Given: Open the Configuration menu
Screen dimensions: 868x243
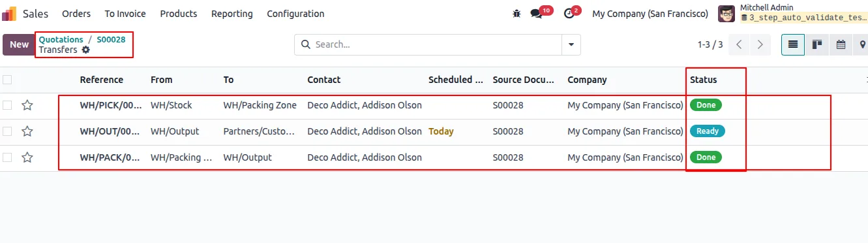Looking at the screenshot, I should pyautogui.click(x=295, y=14).
